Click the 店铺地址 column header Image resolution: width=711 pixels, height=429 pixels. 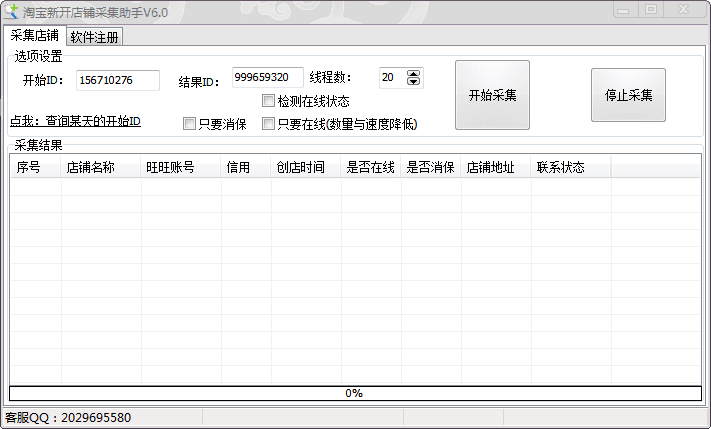coord(496,167)
